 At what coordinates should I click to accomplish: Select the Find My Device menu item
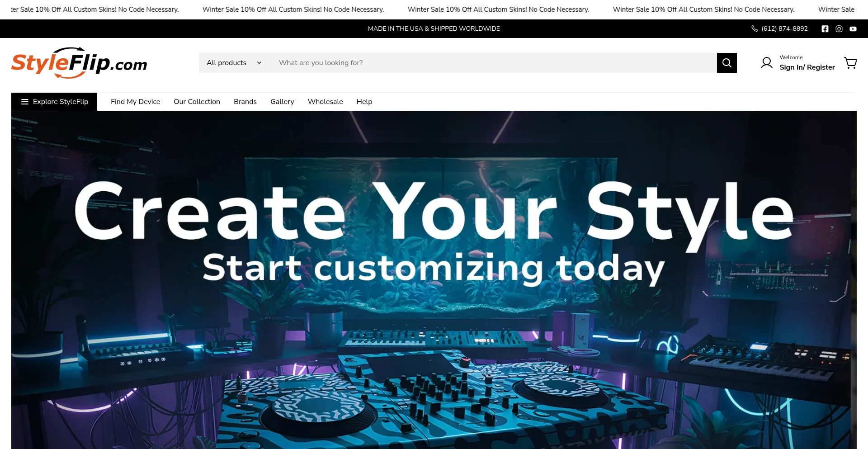coord(135,101)
